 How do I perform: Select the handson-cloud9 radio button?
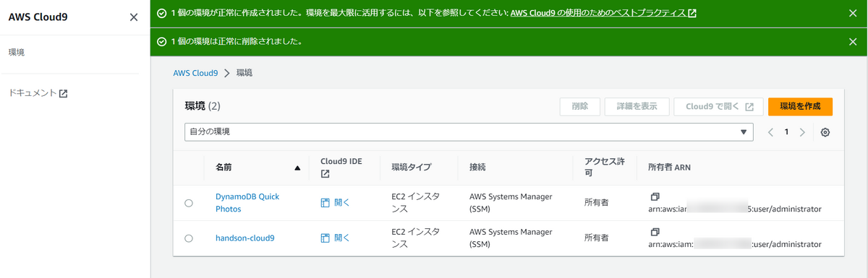tap(189, 238)
